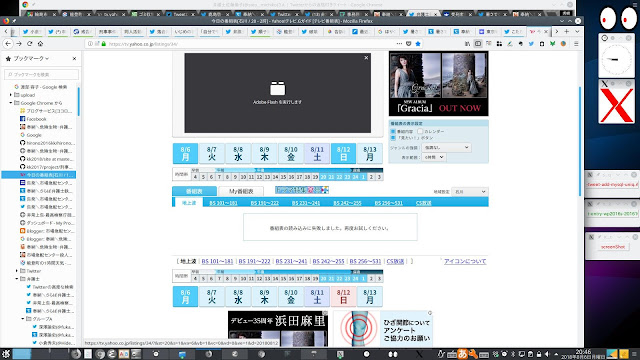This screenshot has height=360, width=640.
Task: Open the Google bookmark in sidebar
Action: (x=31, y=135)
